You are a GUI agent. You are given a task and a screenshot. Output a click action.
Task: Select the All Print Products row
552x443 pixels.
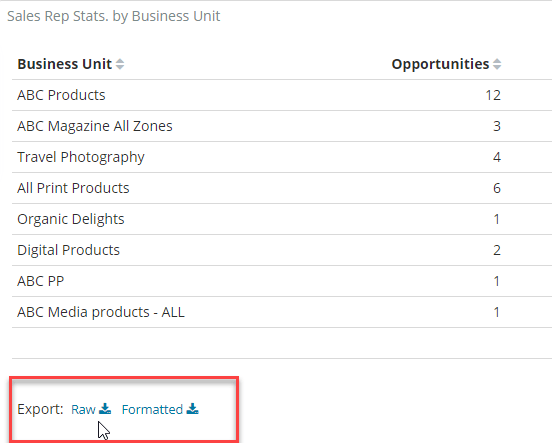pos(282,188)
